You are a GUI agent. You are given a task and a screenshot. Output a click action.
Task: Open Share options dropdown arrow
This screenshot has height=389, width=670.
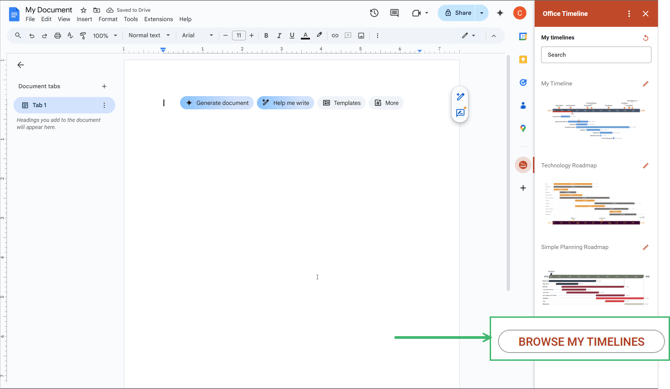482,13
